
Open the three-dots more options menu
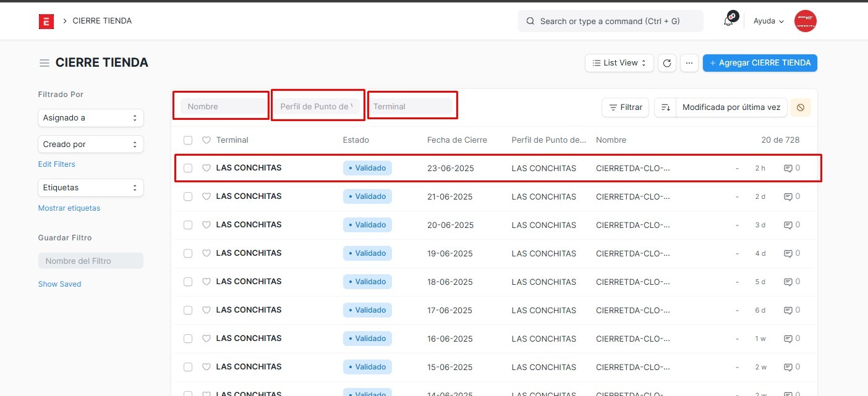(689, 63)
